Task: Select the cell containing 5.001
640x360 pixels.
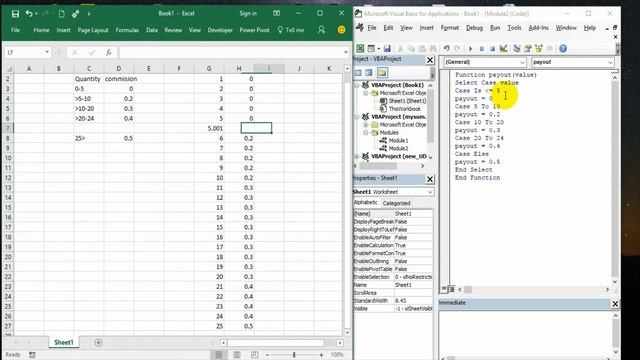Action: click(209, 128)
